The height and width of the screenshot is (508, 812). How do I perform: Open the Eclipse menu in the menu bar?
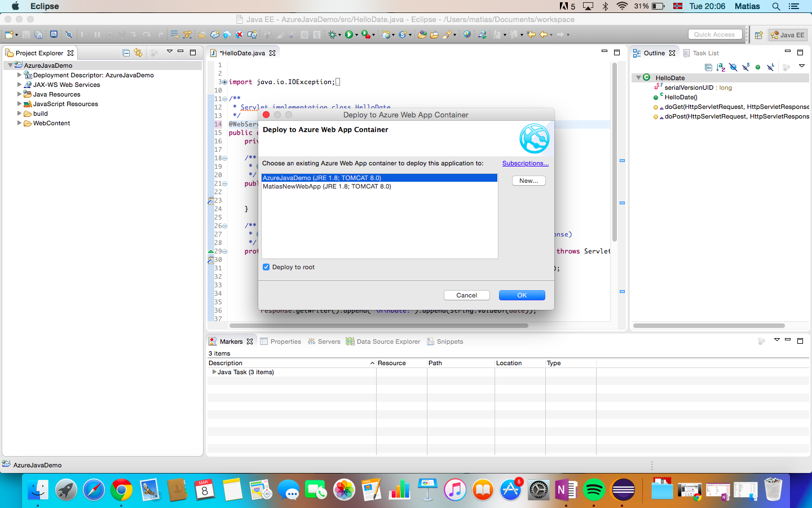(x=45, y=6)
